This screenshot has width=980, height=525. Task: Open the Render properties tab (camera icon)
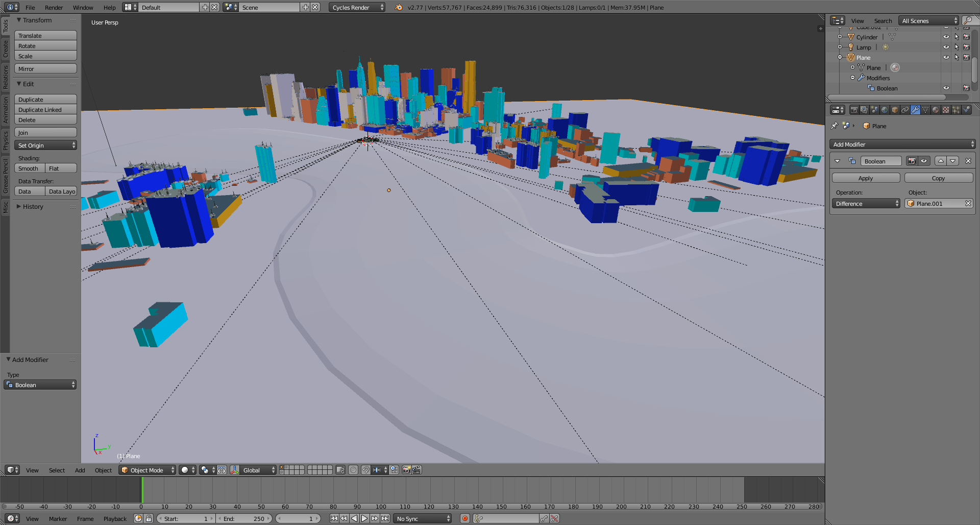(854, 110)
